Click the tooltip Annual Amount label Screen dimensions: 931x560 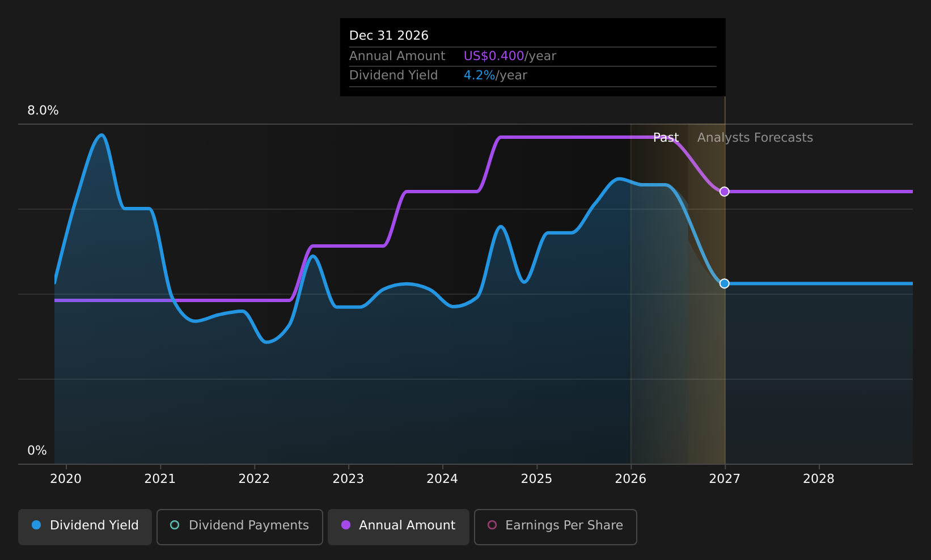coord(397,56)
